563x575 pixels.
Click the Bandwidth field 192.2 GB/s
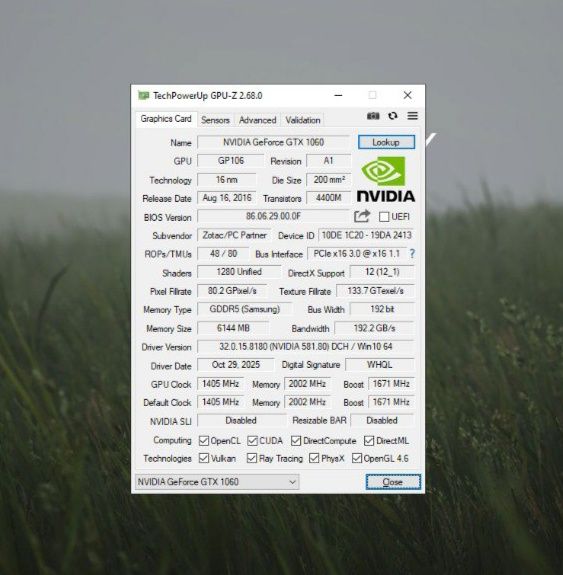tap(374, 328)
